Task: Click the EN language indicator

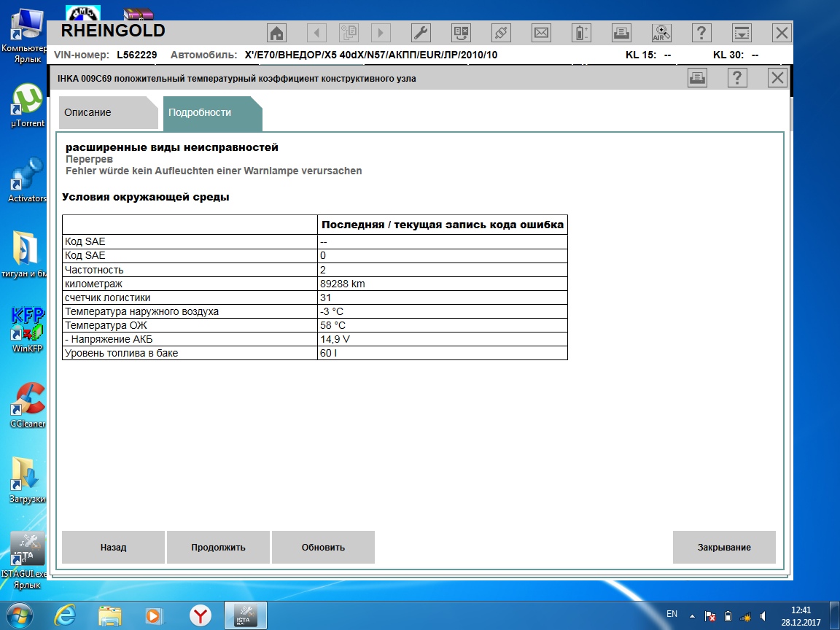Action: 672,614
